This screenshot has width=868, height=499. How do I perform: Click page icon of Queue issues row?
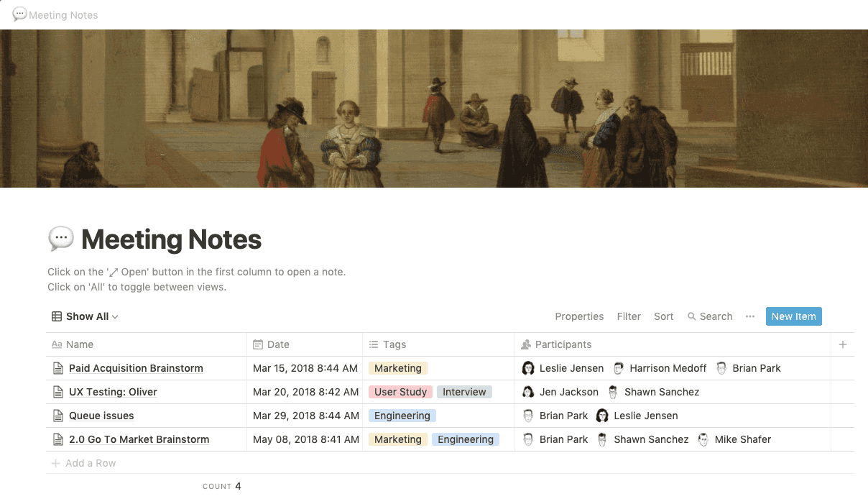tap(58, 416)
